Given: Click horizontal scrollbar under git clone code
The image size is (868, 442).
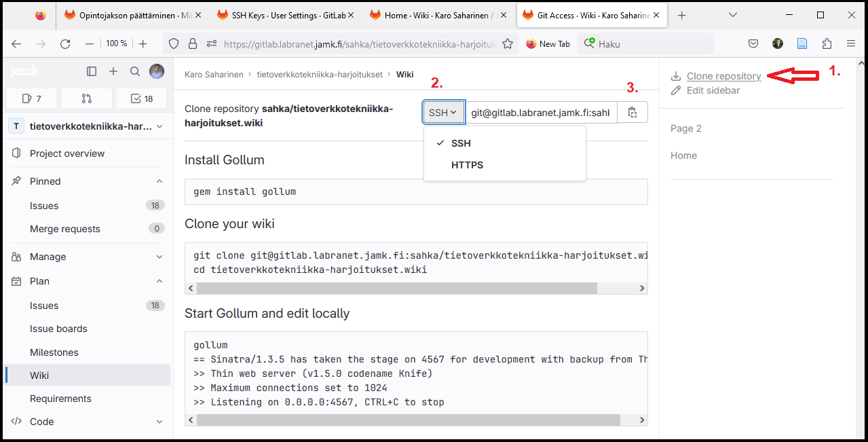Looking at the screenshot, I should (x=396, y=289).
